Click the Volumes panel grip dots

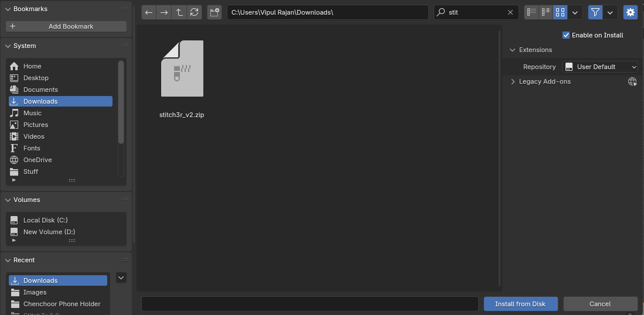coord(125,199)
